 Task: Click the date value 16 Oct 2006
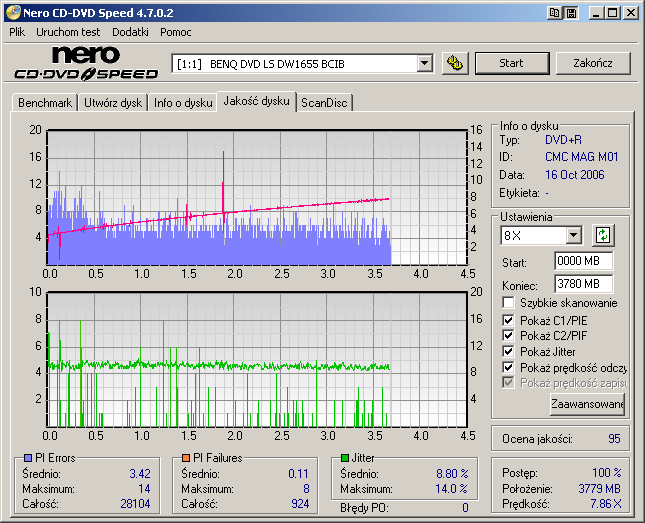tap(574, 175)
